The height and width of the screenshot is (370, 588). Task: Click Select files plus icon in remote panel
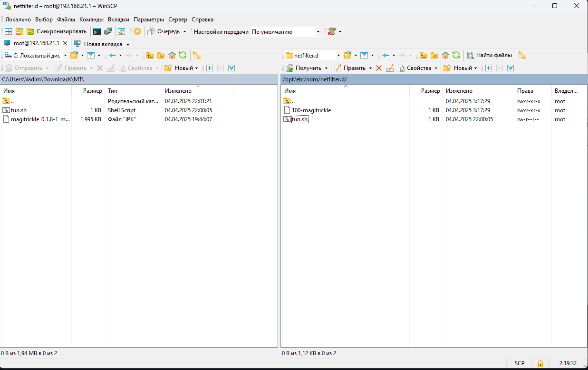[x=488, y=68]
